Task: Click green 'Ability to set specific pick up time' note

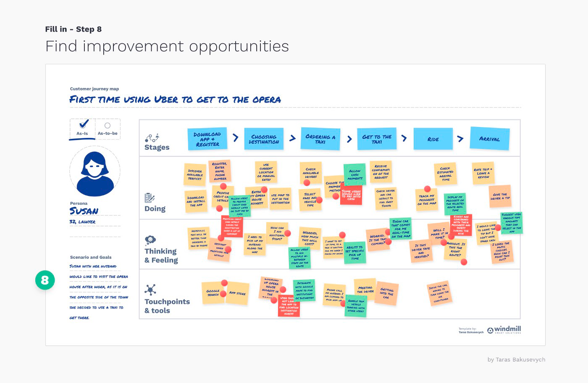Action: (354, 253)
